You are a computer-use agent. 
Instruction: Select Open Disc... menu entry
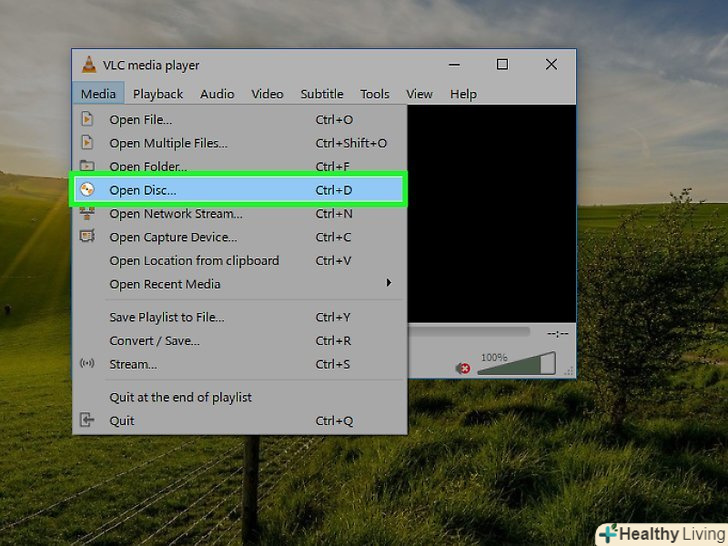tap(240, 190)
